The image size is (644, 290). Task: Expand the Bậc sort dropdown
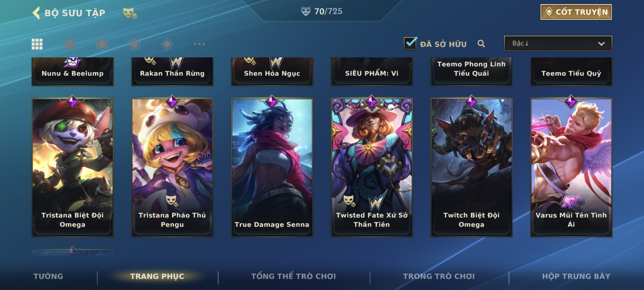tap(558, 43)
